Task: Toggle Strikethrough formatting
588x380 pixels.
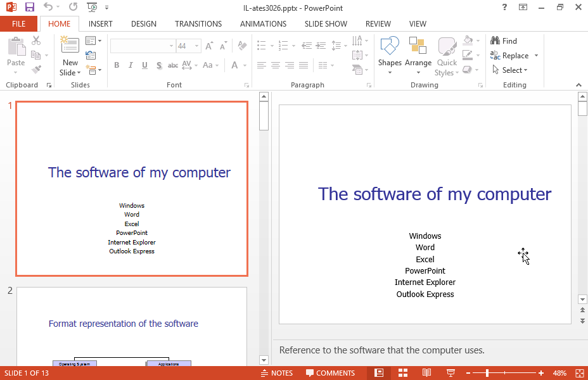Action: point(173,65)
